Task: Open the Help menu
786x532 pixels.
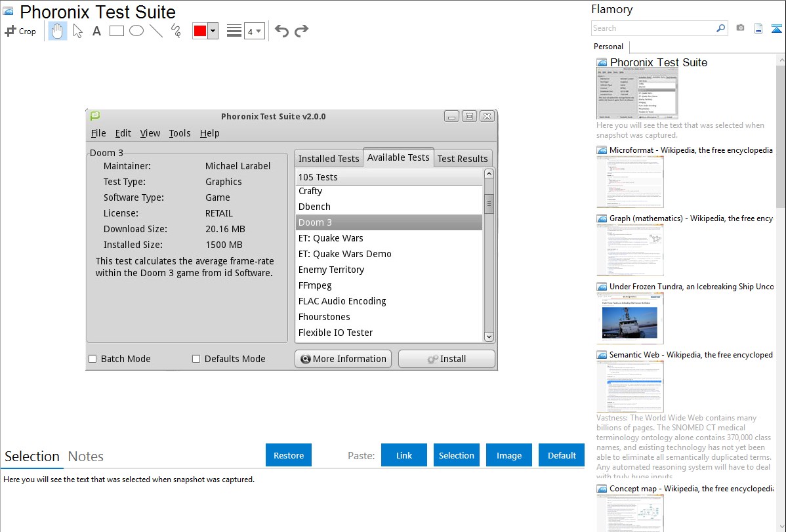Action: (x=209, y=133)
